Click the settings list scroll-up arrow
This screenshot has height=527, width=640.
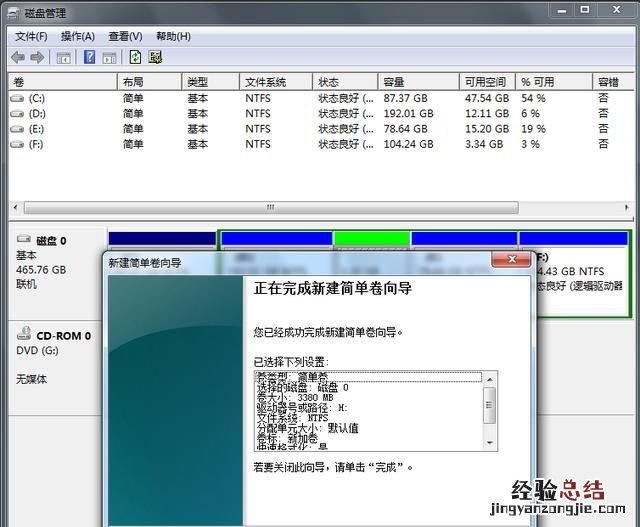489,379
